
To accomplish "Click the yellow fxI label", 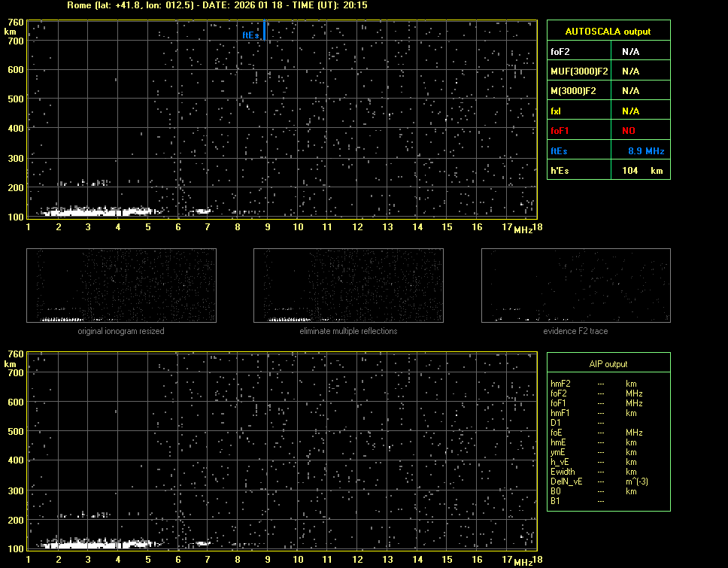I will [557, 111].
